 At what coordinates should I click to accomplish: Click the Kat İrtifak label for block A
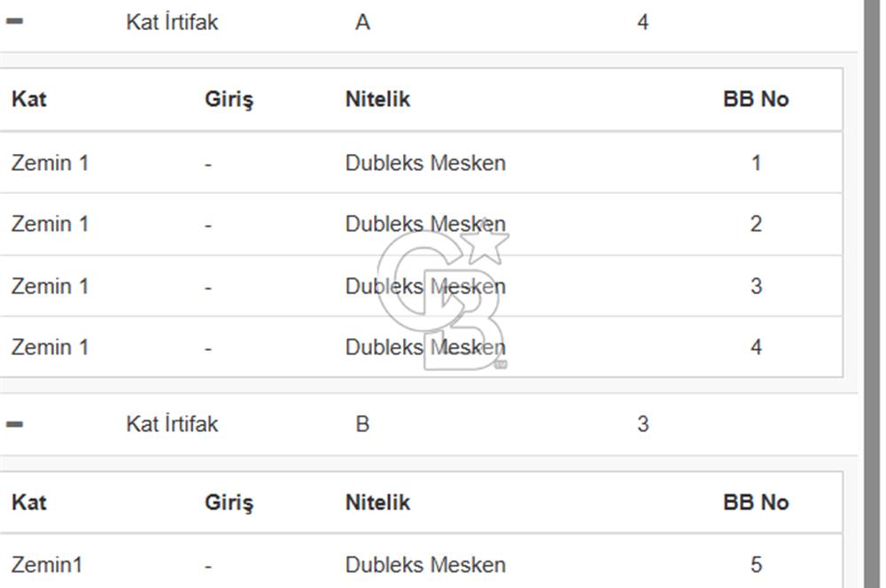[172, 23]
